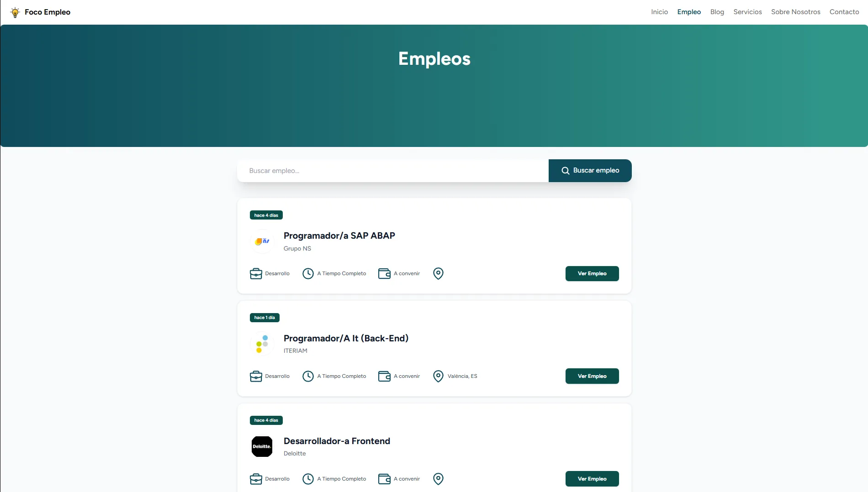This screenshot has height=492, width=868.
Task: Open the Inicio menu item
Action: (x=659, y=12)
